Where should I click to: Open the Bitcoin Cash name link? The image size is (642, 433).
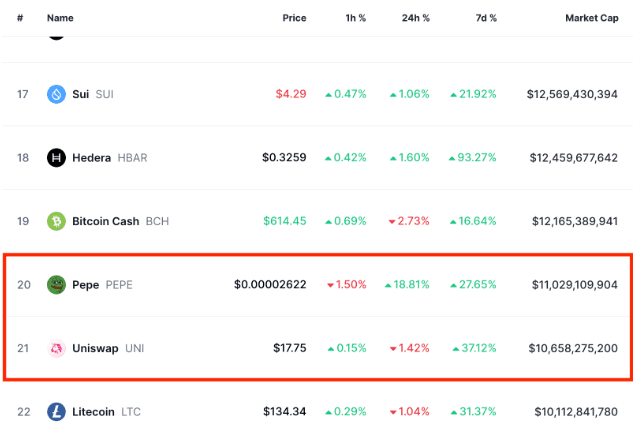click(x=106, y=221)
